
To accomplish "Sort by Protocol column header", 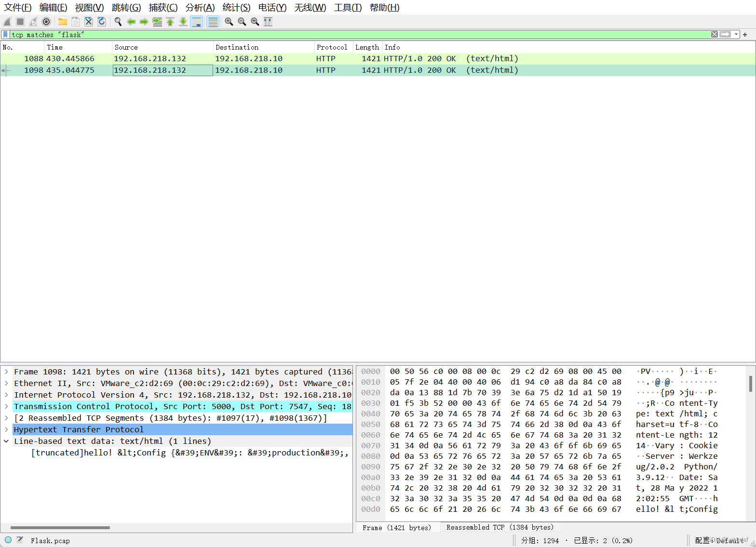I will [x=334, y=47].
